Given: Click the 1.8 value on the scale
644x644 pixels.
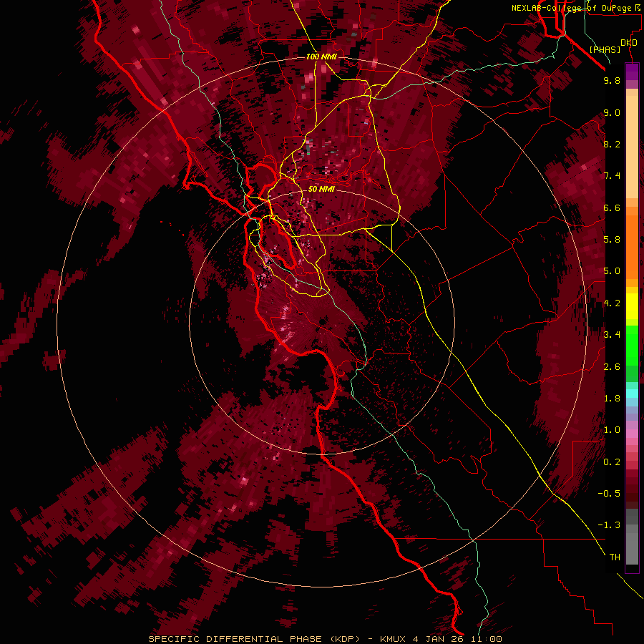Looking at the screenshot, I should 612,399.
